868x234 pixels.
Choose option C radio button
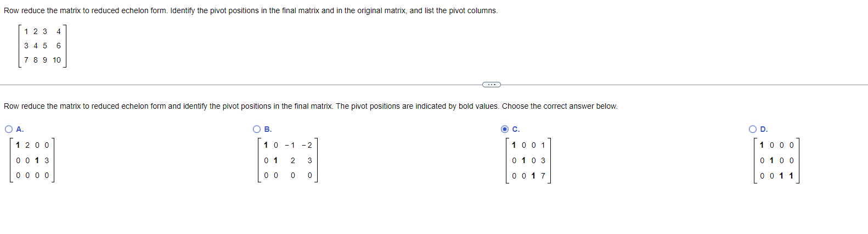point(505,129)
